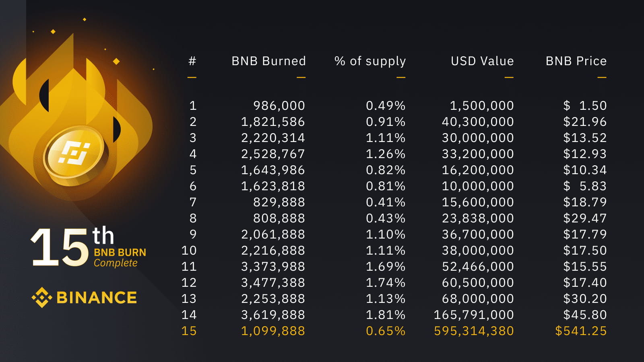Click the highlighted 0.65% supply value

(x=386, y=331)
